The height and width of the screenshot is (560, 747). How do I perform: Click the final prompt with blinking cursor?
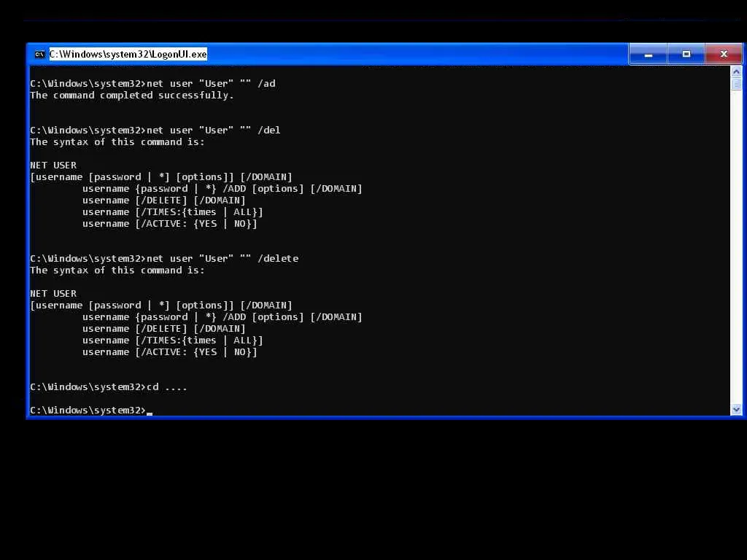coord(91,410)
